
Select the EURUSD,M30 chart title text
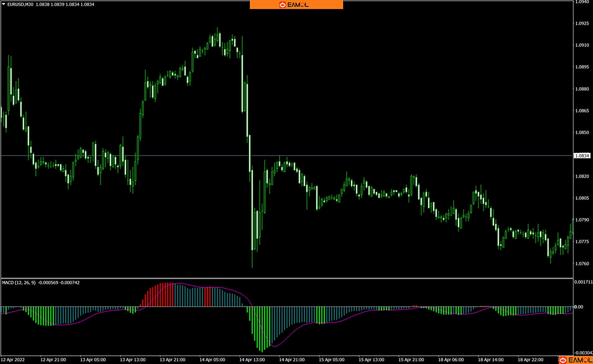pyautogui.click(x=20, y=4)
